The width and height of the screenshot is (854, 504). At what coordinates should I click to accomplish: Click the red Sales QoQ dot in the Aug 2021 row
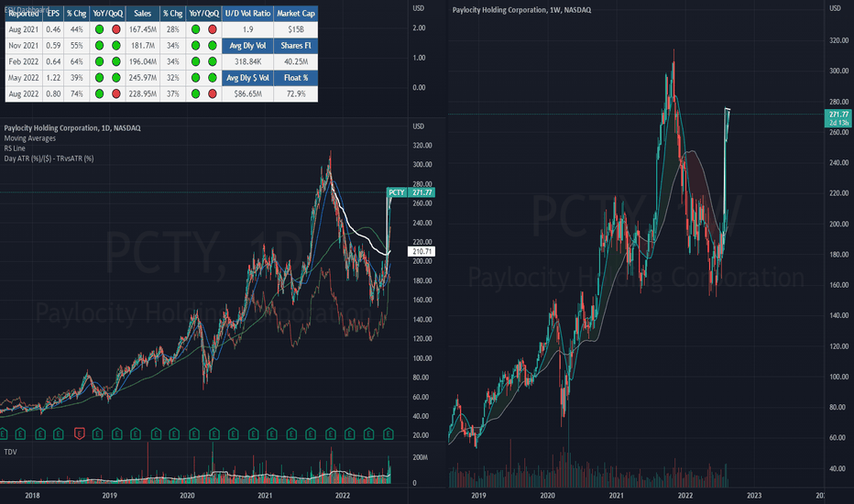coord(213,29)
